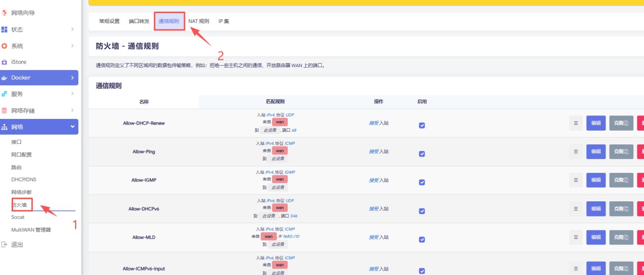Collapse the 网络 menu section
The height and width of the screenshot is (275, 644).
coord(72,127)
